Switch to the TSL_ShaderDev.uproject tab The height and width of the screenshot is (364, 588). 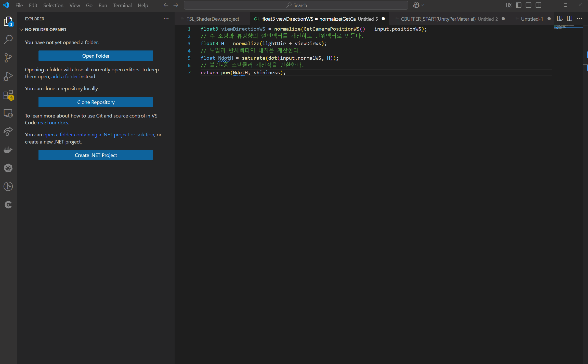(x=213, y=19)
